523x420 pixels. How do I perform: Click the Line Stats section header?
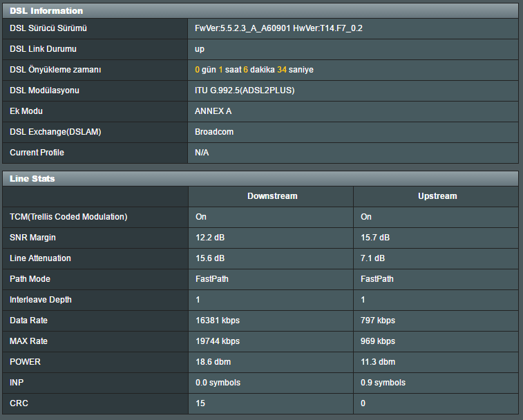point(32,178)
